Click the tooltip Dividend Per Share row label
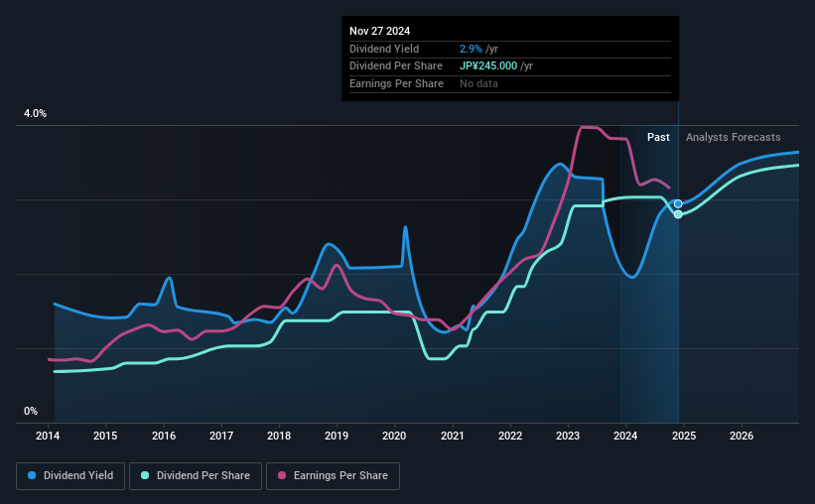 (396, 66)
